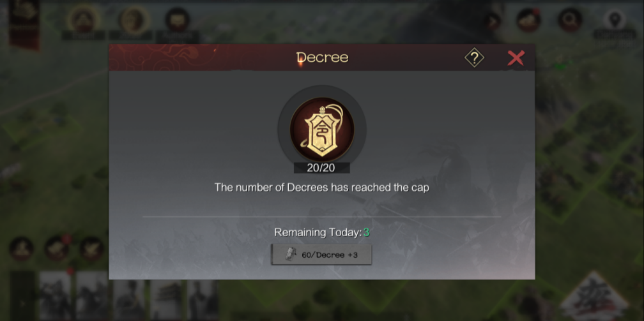Expand the arrow chevron beside the top icons
The image size is (644, 321).
493,21
